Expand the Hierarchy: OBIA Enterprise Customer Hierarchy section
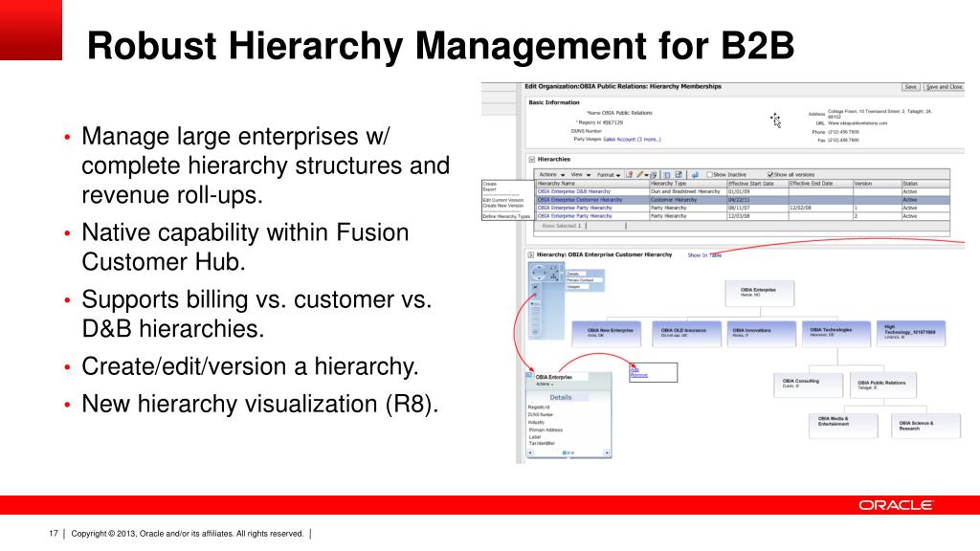Image resolution: width=980 pixels, height=551 pixels. [x=530, y=254]
